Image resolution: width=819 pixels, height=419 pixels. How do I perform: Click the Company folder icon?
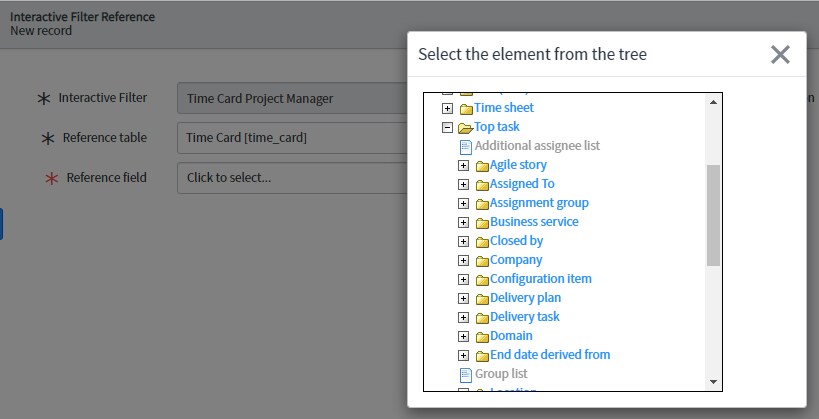[482, 261]
